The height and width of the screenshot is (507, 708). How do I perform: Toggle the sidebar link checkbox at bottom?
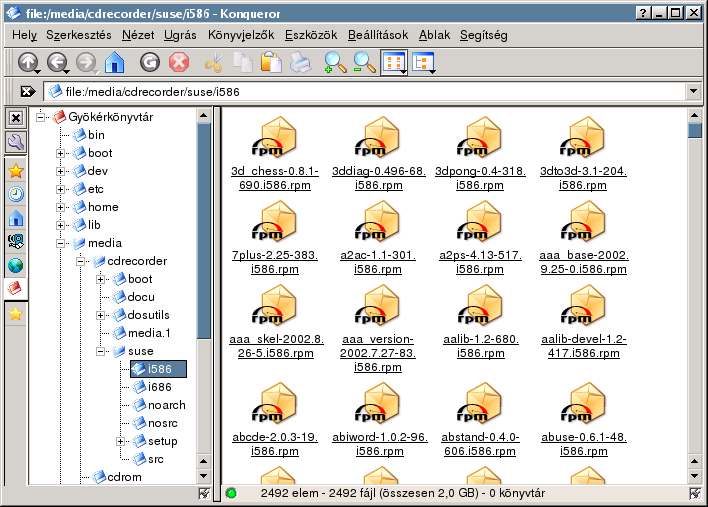[x=204, y=493]
